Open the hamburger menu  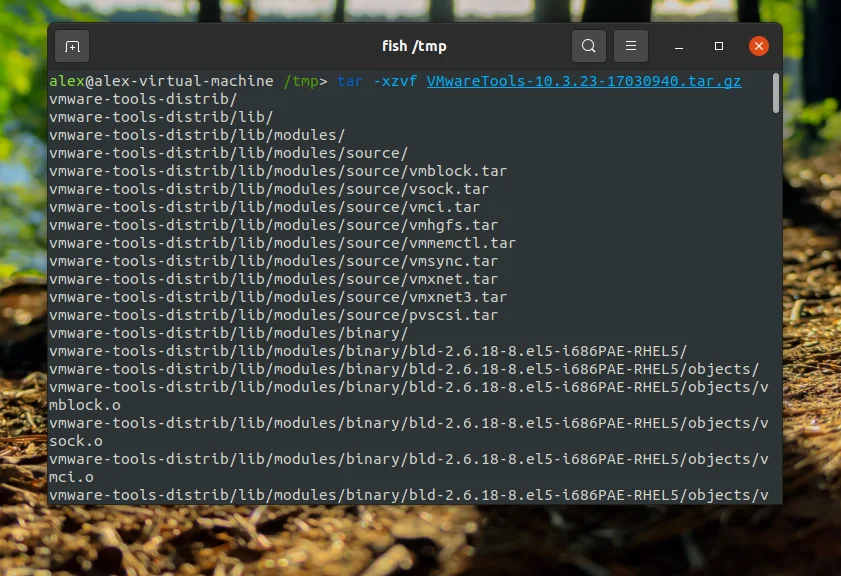(x=631, y=46)
